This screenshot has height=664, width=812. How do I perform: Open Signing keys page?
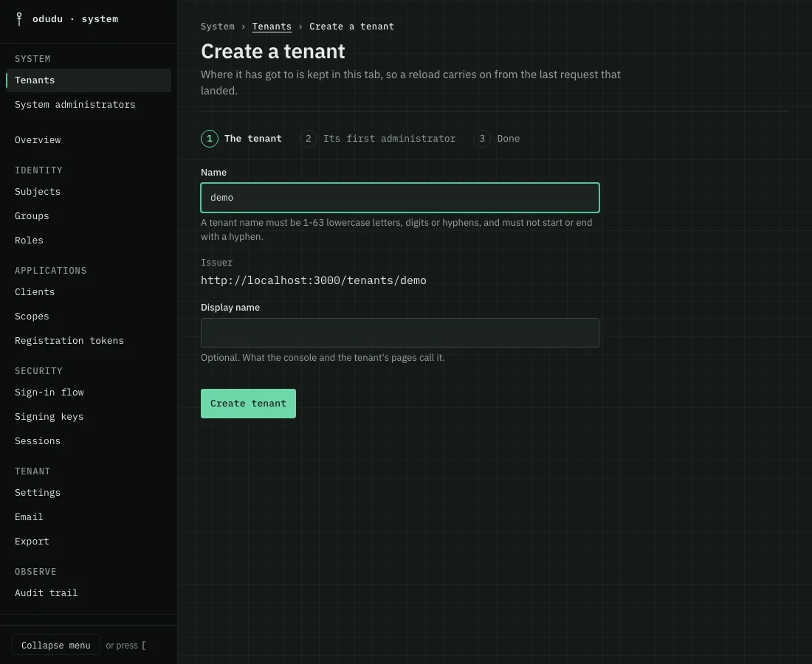point(89,417)
